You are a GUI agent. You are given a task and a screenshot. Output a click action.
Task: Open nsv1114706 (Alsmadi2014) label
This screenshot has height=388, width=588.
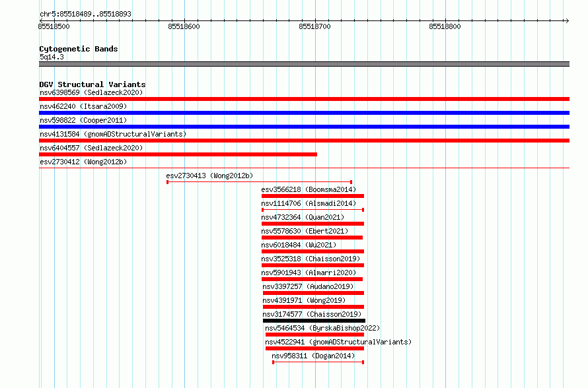[x=309, y=203]
